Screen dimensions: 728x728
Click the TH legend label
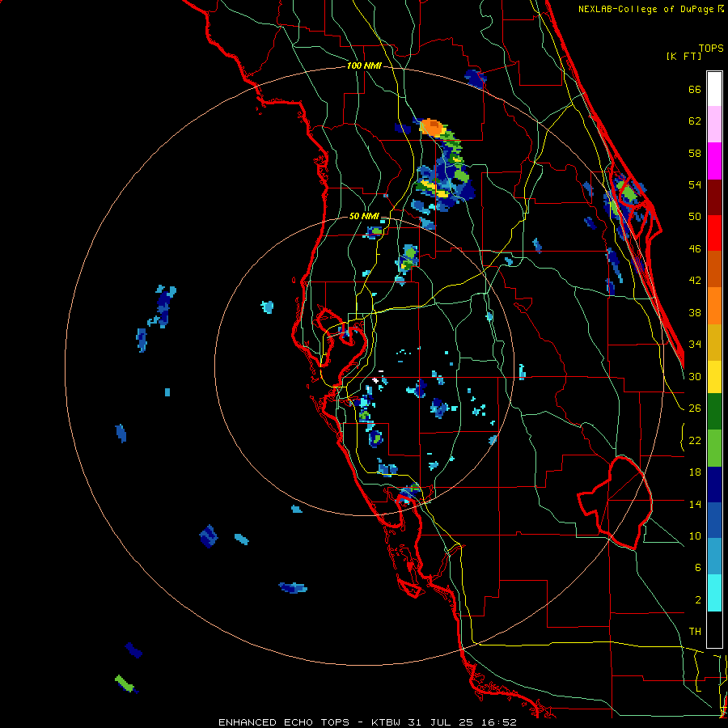click(695, 632)
